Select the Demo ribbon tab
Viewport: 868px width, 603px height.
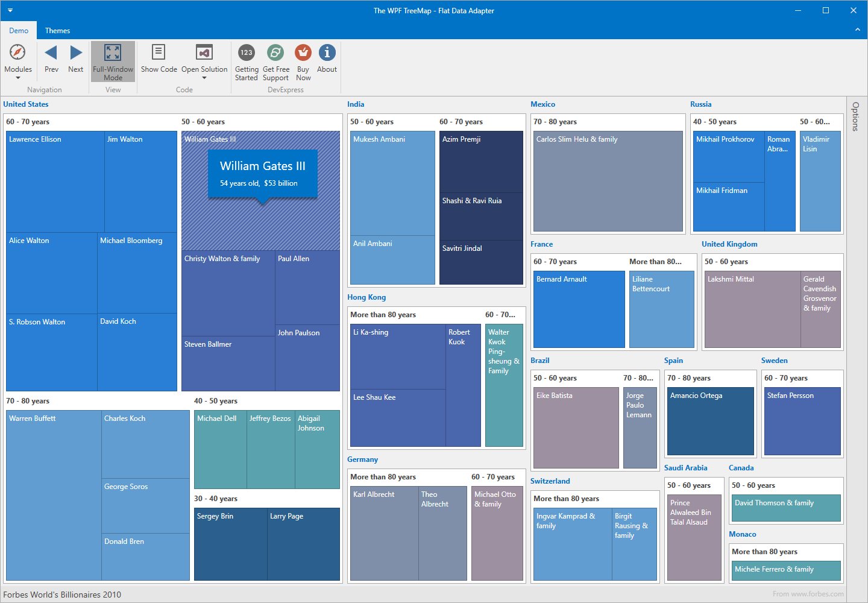(x=19, y=31)
